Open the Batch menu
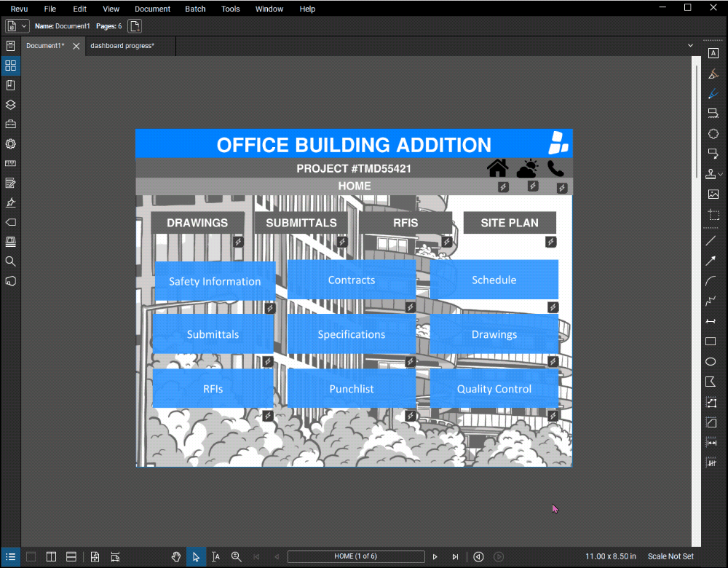 click(x=195, y=9)
